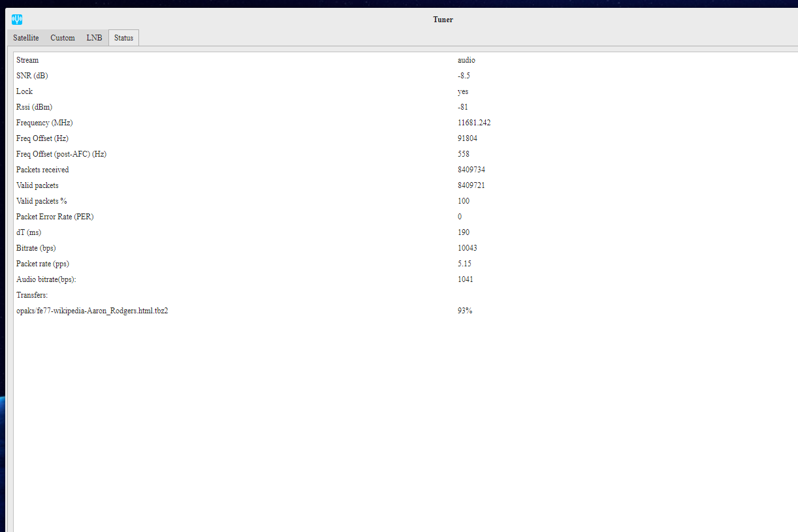Click the dT value 190
798x532 pixels.
point(464,232)
